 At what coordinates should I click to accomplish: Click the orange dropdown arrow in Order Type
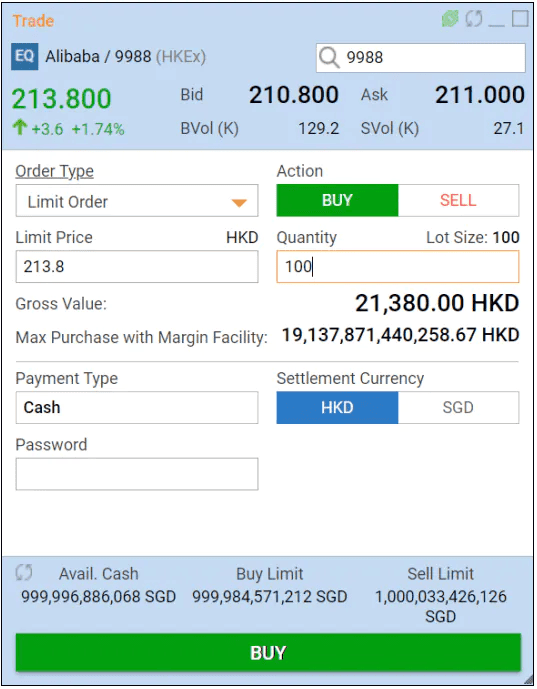(x=239, y=203)
